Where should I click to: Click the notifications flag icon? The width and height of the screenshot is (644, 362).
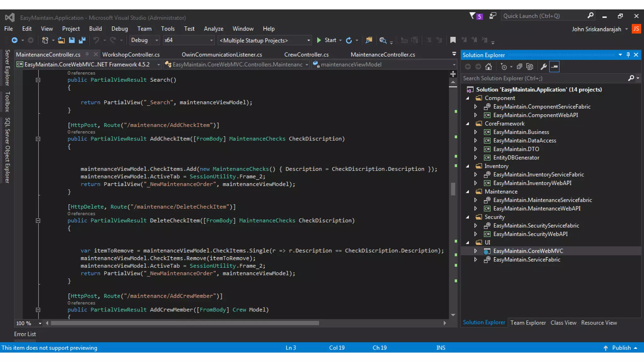point(472,16)
